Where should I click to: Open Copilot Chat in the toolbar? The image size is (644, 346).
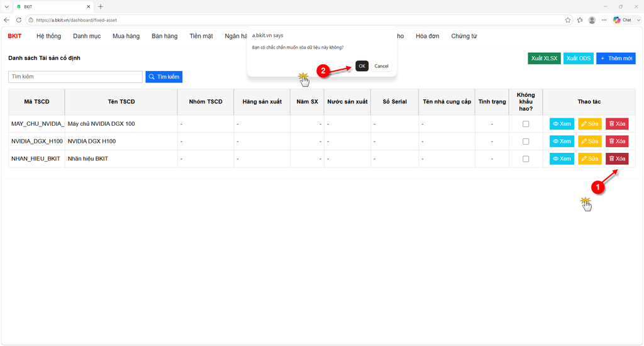click(622, 20)
